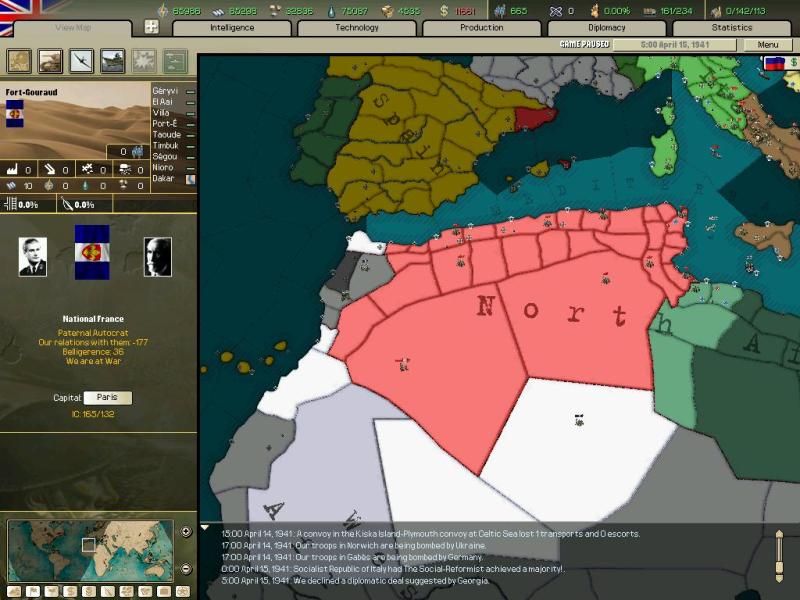Open the game Menu button
Viewport: 800px width, 600px height.
coord(768,45)
